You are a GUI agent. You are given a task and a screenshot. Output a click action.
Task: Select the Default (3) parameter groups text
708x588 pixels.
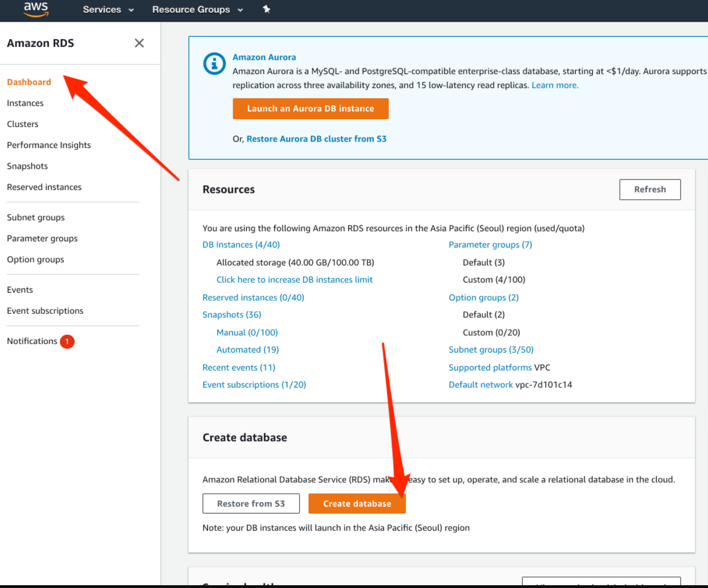coord(484,263)
